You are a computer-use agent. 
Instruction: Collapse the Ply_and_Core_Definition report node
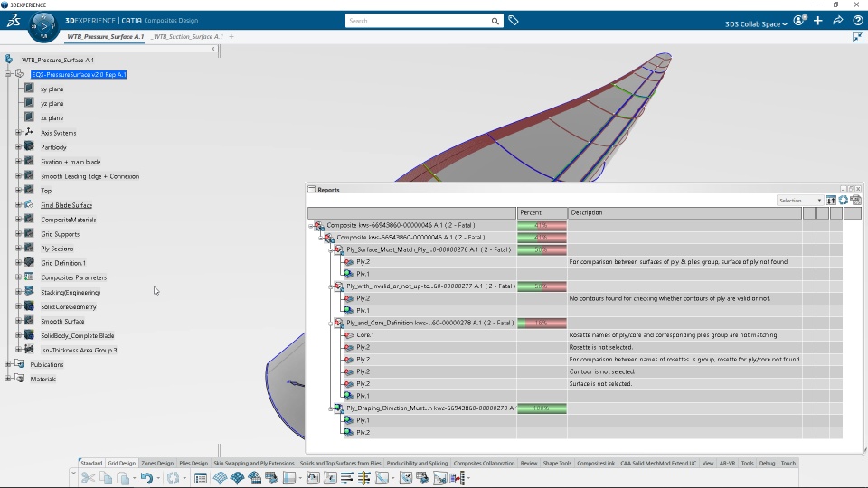coord(331,323)
